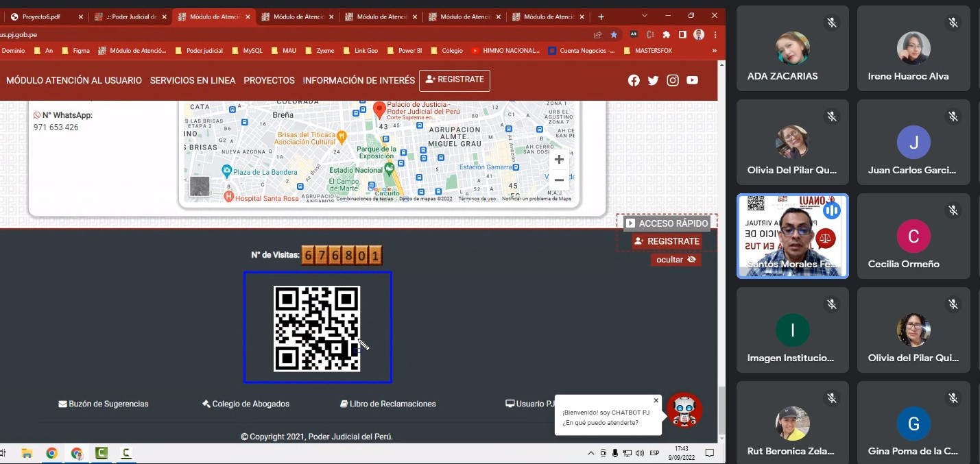This screenshot has height=464, width=980.
Task: Open Libro de Reclamaciones link
Action: (x=388, y=404)
